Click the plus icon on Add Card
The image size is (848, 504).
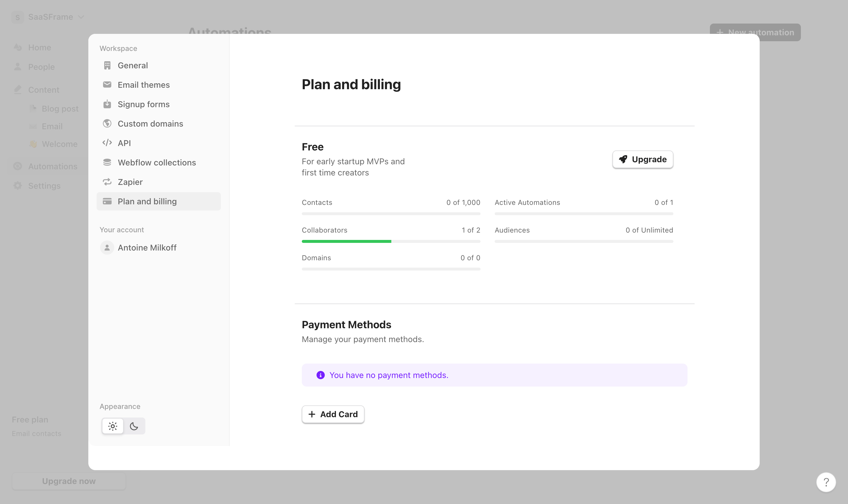click(312, 414)
